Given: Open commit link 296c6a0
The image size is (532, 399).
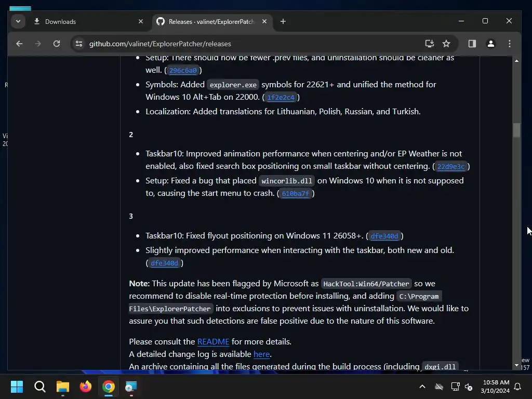Looking at the screenshot, I should coord(183,70).
